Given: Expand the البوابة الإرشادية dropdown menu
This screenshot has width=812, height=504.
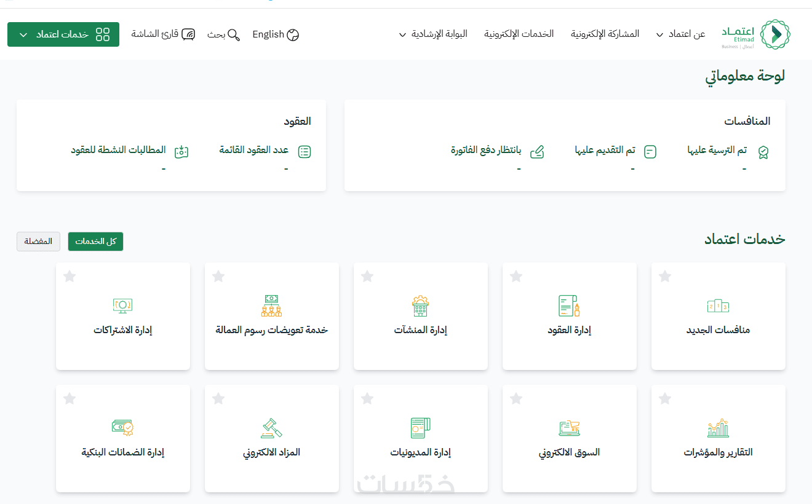Looking at the screenshot, I should 433,34.
